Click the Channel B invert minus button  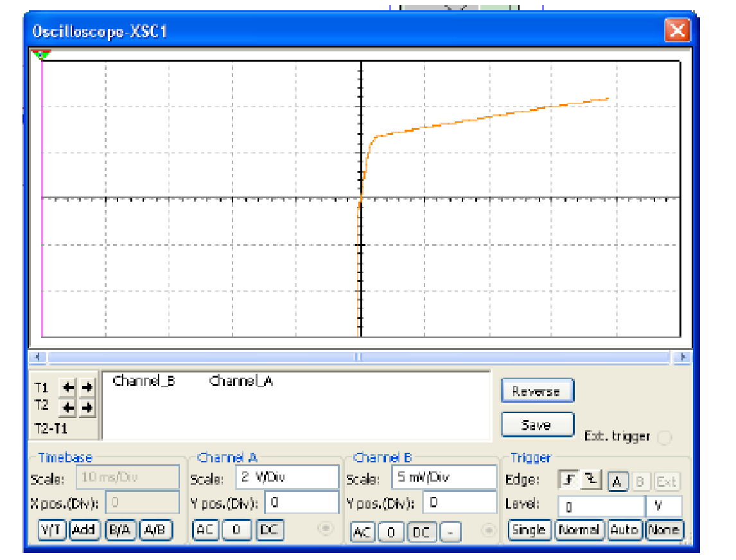pyautogui.click(x=451, y=531)
